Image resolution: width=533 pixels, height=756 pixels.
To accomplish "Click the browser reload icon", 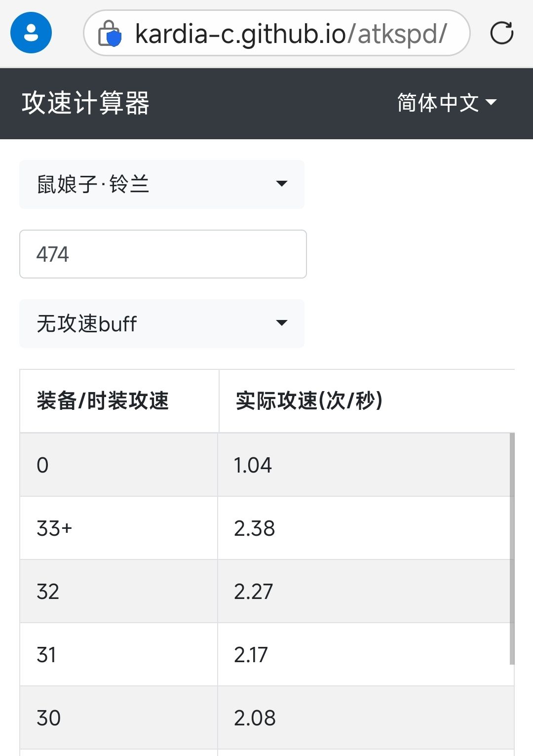I will tap(501, 33).
